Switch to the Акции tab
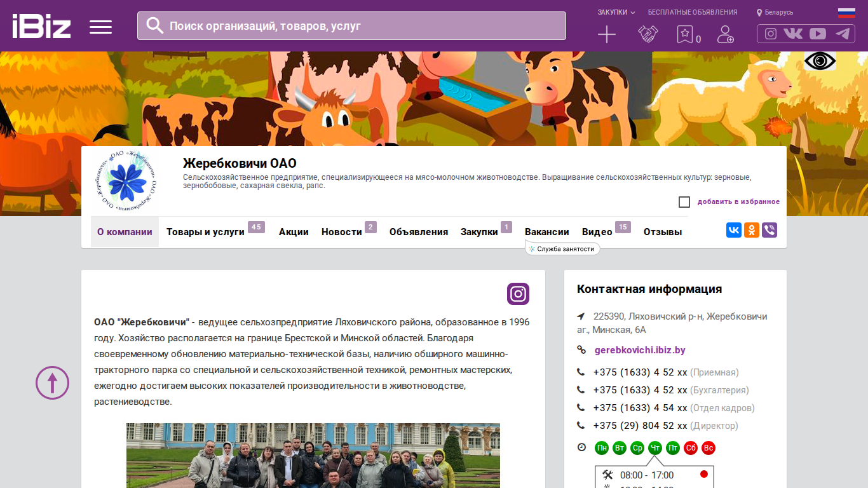This screenshot has height=488, width=868. [x=294, y=232]
